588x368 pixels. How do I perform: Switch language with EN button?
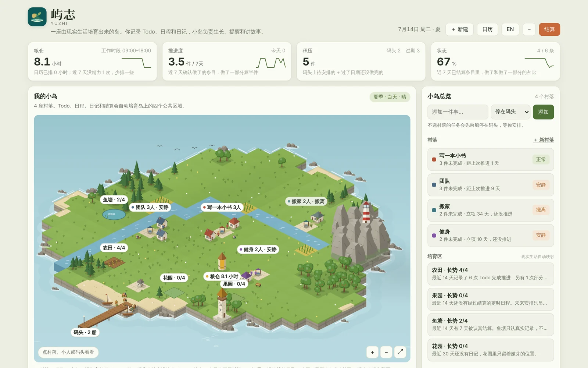(x=510, y=29)
